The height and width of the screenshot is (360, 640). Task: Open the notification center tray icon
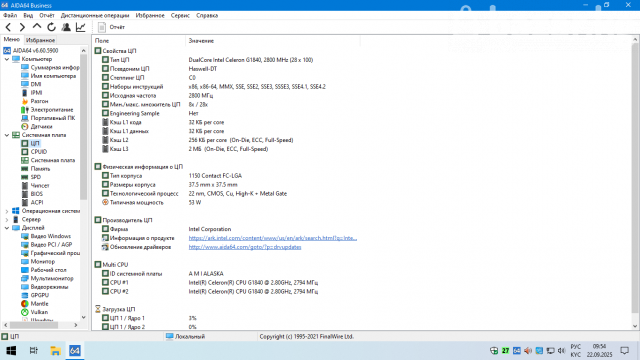(x=624, y=351)
